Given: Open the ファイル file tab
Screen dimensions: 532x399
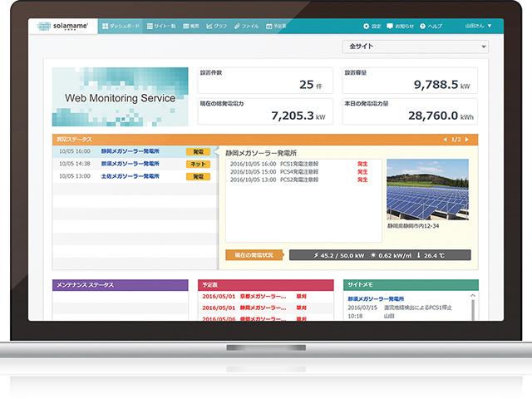Looking at the screenshot, I should (x=246, y=26).
